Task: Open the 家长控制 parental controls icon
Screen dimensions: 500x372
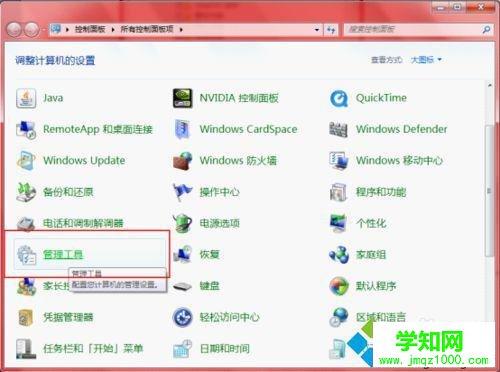Action: pyautogui.click(x=26, y=287)
